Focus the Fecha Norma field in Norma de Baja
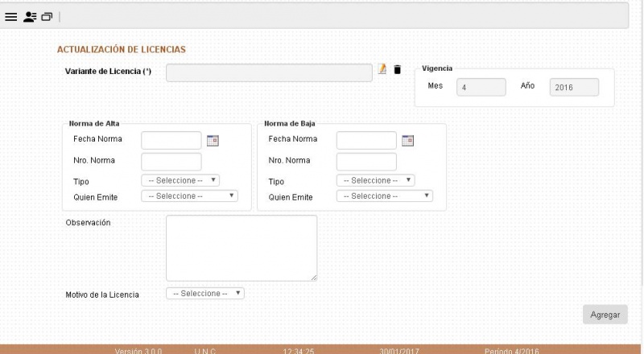The width and height of the screenshot is (644, 354). [366, 140]
